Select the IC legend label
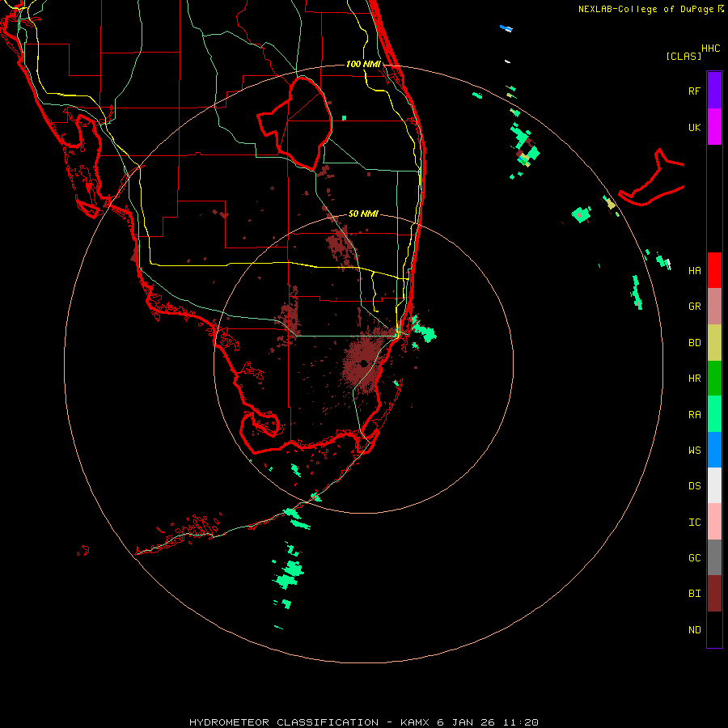728x728 pixels. pos(694,523)
